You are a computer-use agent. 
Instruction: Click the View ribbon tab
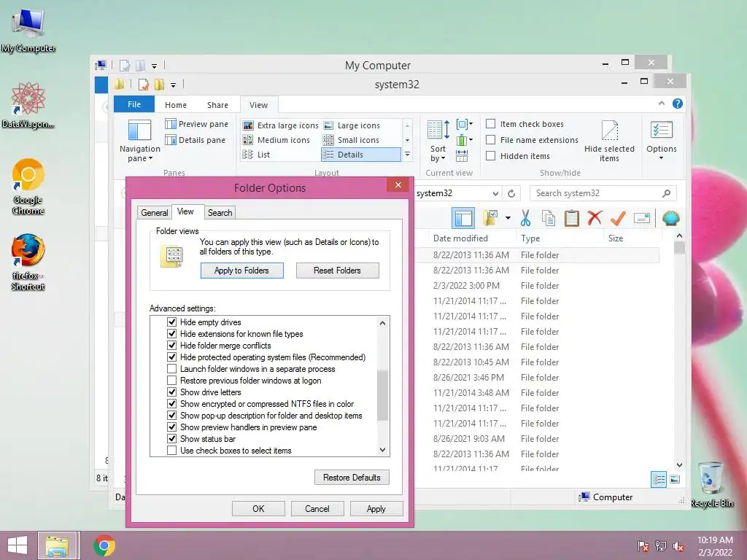tap(259, 105)
